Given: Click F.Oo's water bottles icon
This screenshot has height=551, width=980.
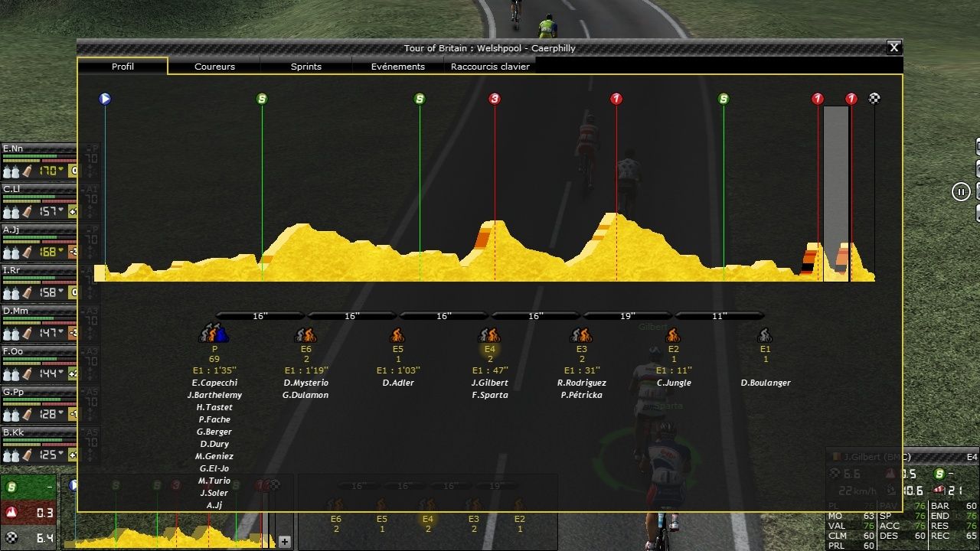Looking at the screenshot, I should click(x=11, y=374).
